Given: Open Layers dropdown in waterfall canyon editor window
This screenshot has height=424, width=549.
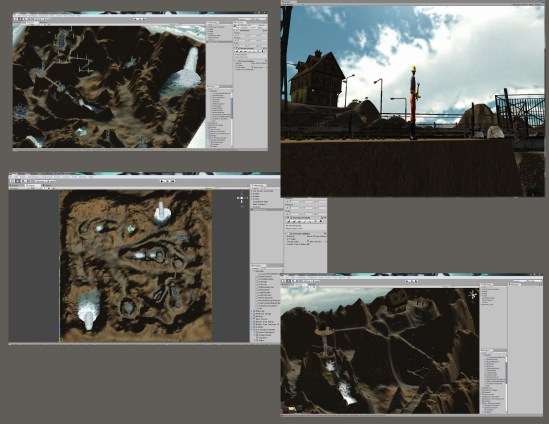Looking at the screenshot, I should pyautogui.click(x=245, y=19).
